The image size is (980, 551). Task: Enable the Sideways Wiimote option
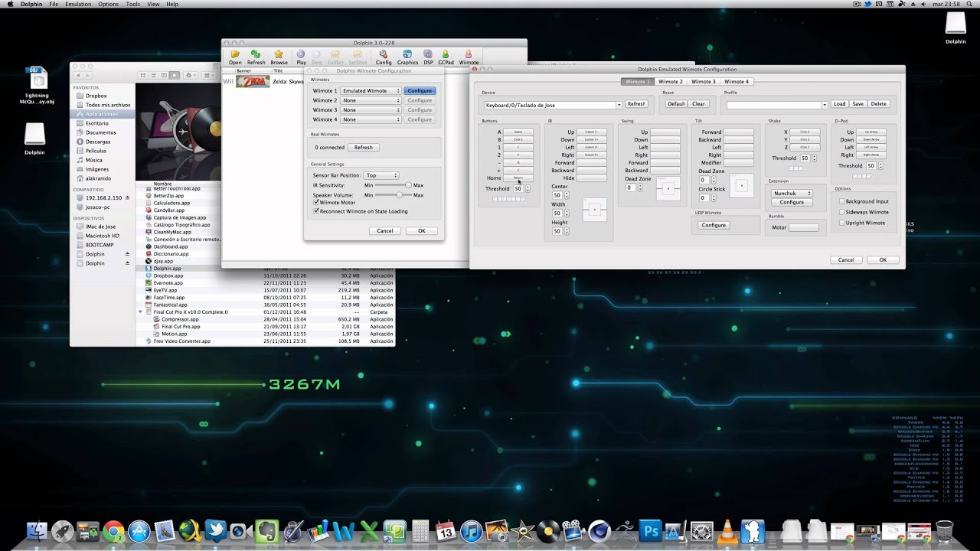point(842,212)
